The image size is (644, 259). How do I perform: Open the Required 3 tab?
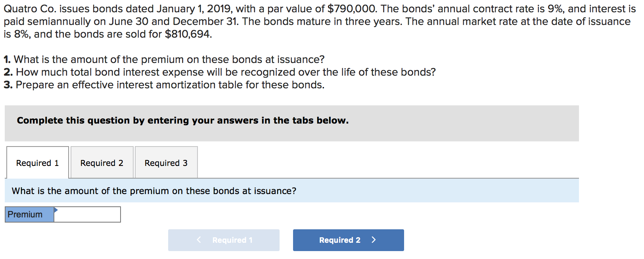[x=166, y=162]
